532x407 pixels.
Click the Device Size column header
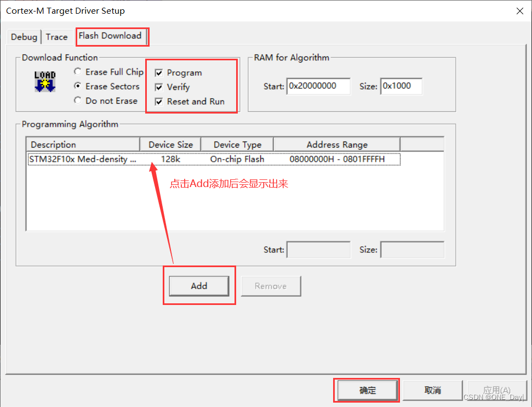coord(170,145)
